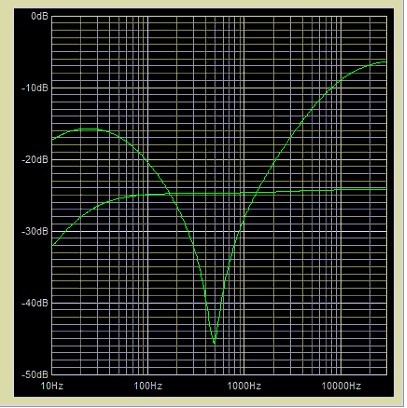This screenshot has width=407, height=408.
Task: Click flat curve's starting point at 10Hz
Action: (x=52, y=246)
